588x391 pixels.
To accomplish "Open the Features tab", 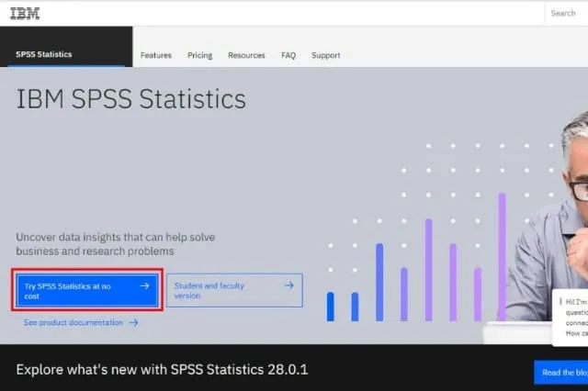I will click(156, 55).
